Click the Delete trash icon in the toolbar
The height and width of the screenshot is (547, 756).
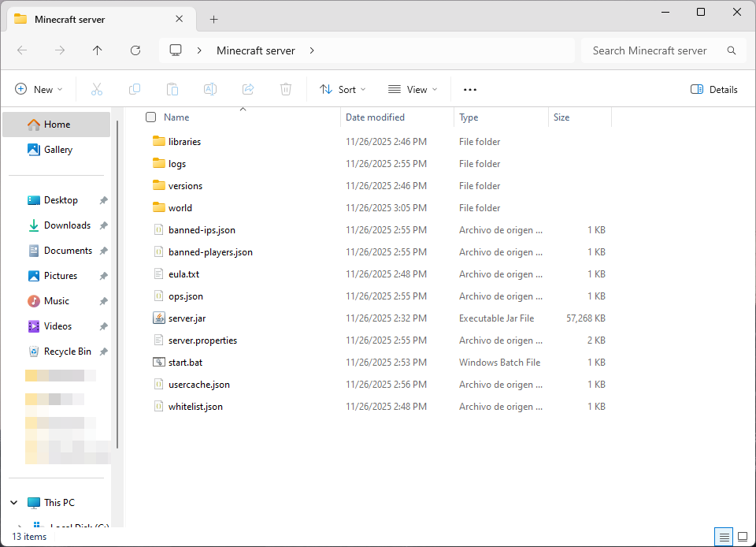point(285,89)
